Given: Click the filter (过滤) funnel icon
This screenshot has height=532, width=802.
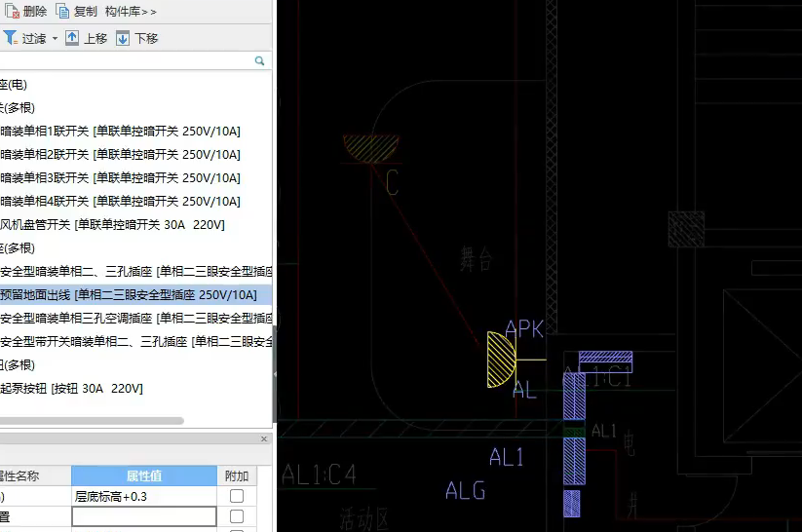Looking at the screenshot, I should click(x=10, y=38).
